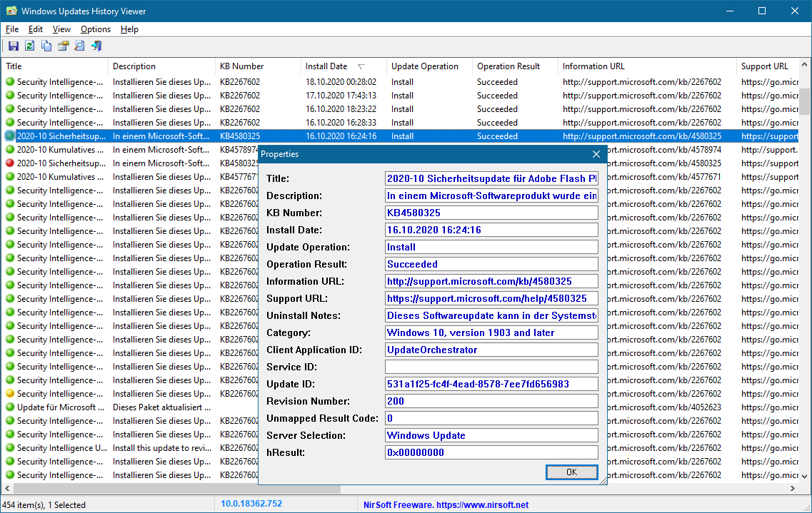The width and height of the screenshot is (812, 513).
Task: Click the vertical scrollbar up arrow
Action: [804, 65]
